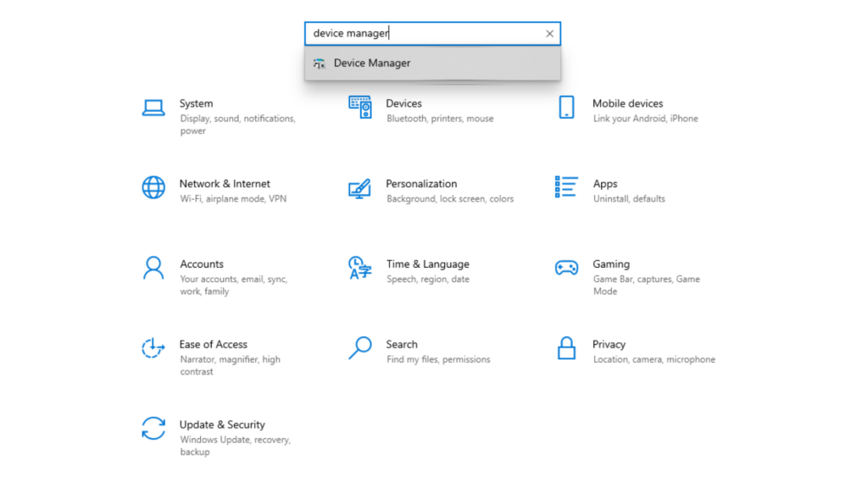Open the Update & Security sync icon

153,429
